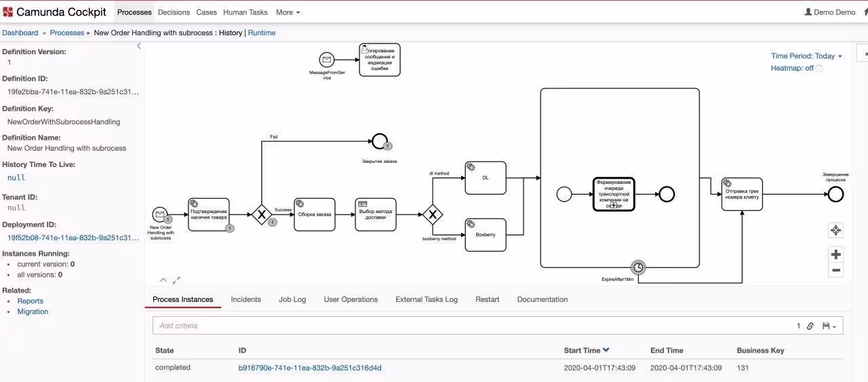Go to Processes breadcrumb link
The image size is (868, 382).
[67, 33]
